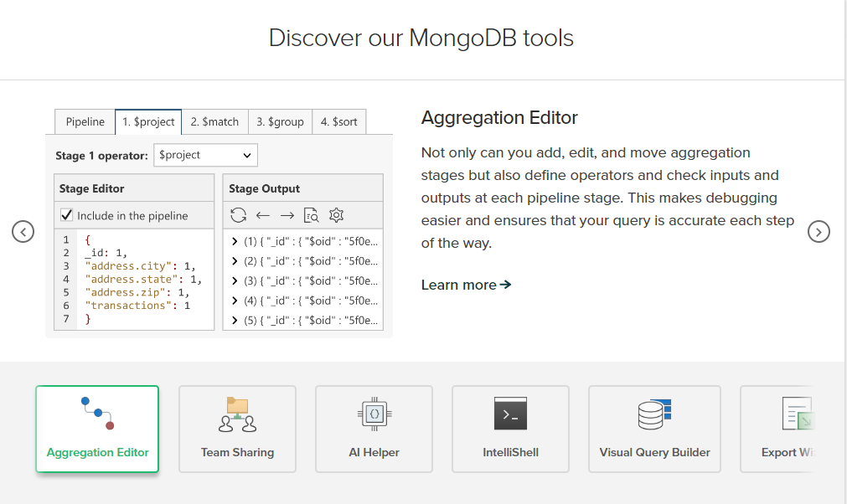Viewport: 847px width, 504px height.
Task: Click the document search icon in Stage Output
Action: coord(311,215)
